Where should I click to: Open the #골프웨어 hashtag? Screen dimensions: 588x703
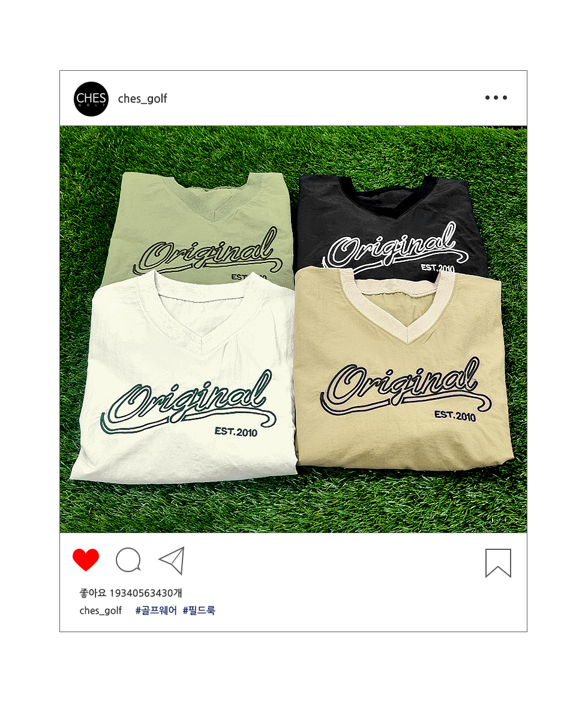(156, 610)
